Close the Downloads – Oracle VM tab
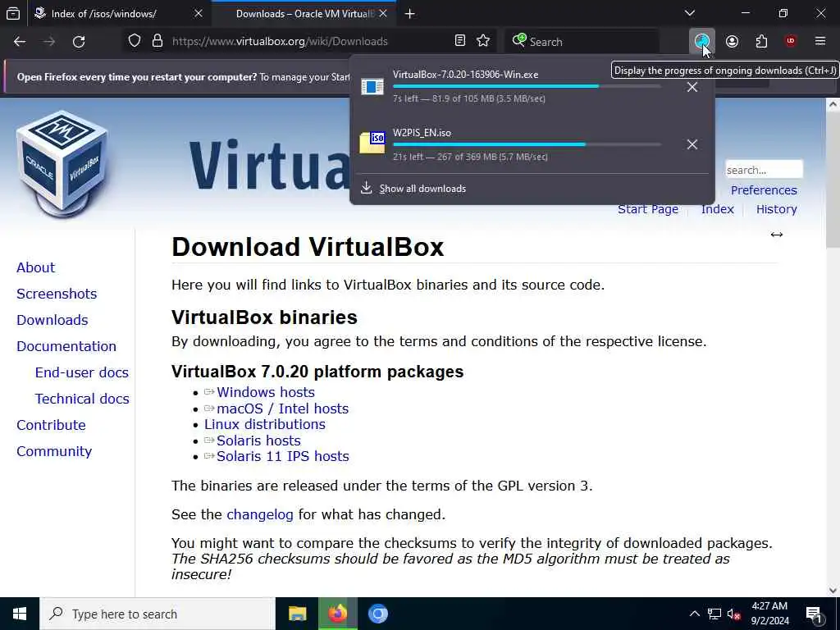The height and width of the screenshot is (630, 840). [383, 13]
